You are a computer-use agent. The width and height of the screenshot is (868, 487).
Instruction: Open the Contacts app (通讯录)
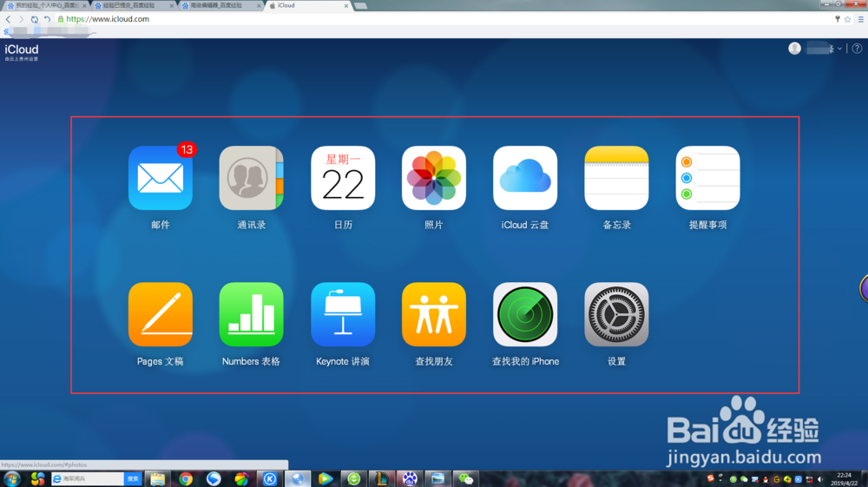click(252, 178)
